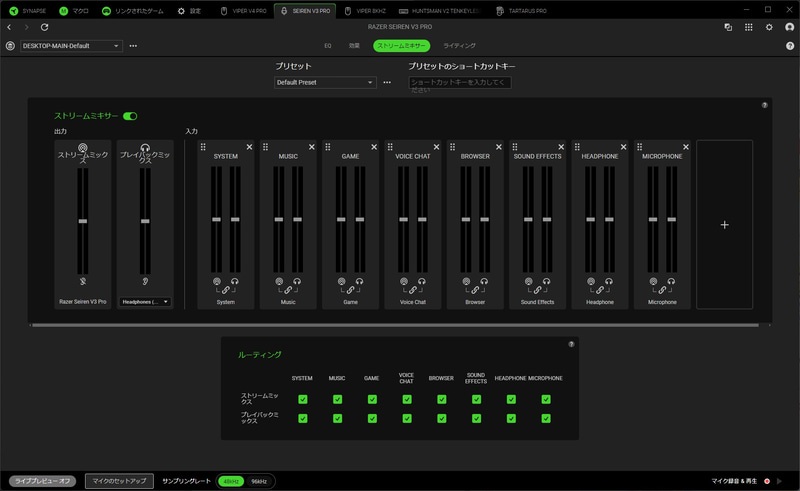Add a new input channel with plus

724,225
